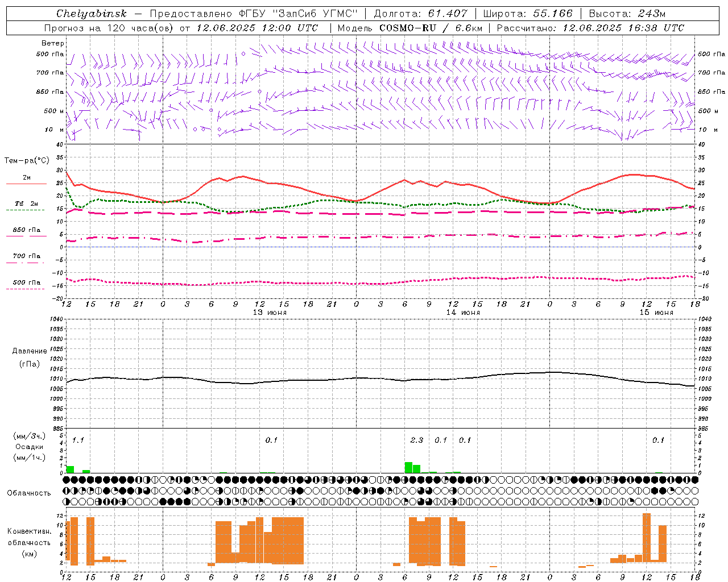Click the 15 июня date label
728x582 pixels.
[x=656, y=313]
